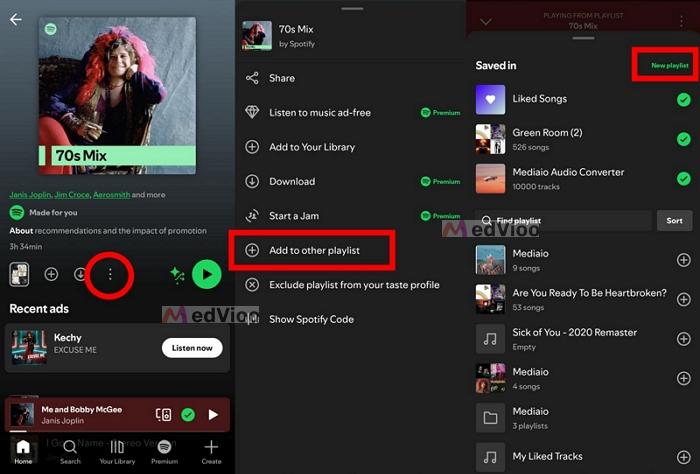Image resolution: width=700 pixels, height=474 pixels.
Task: Collapse the now playing view chevron
Action: (486, 21)
